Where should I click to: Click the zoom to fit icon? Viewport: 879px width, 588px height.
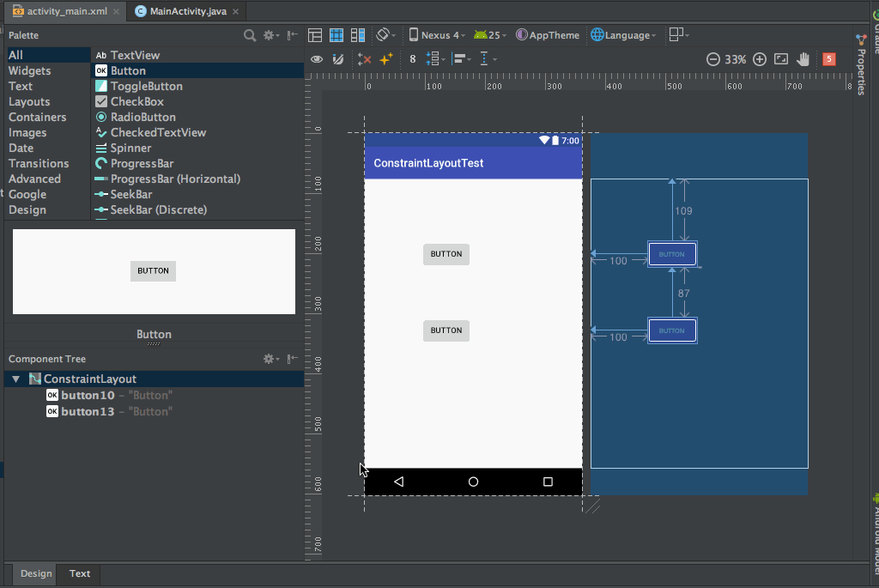tap(781, 59)
